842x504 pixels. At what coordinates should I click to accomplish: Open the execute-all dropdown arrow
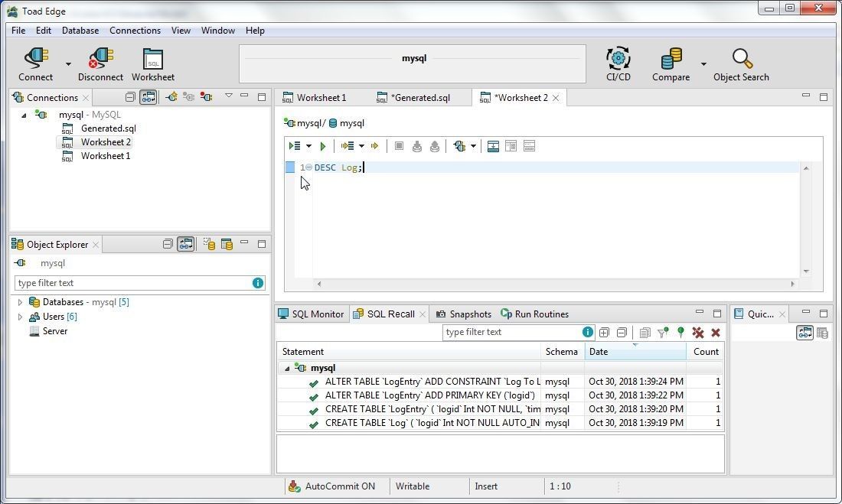click(308, 146)
